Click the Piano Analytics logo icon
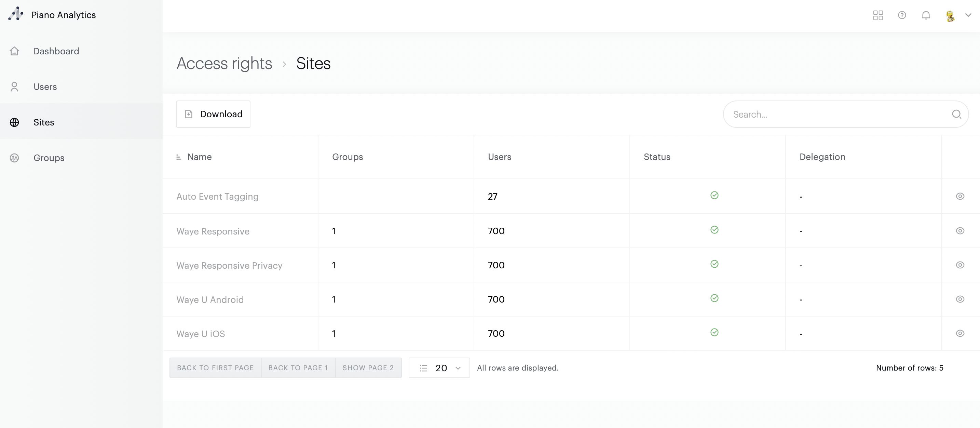This screenshot has height=428, width=980. [16, 14]
